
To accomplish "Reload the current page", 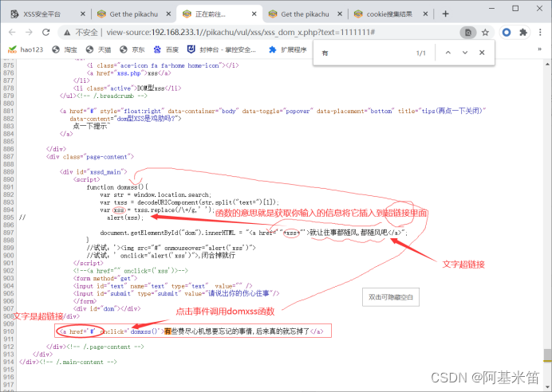I will click(x=45, y=33).
